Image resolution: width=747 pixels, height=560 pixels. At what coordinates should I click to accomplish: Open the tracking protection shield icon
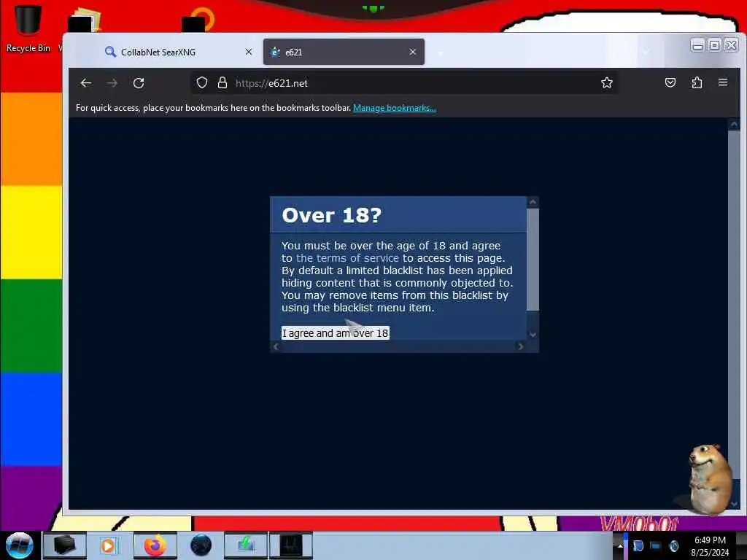(x=202, y=83)
